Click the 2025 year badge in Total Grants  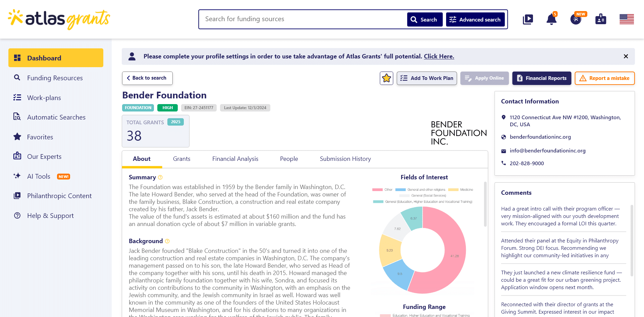(x=175, y=122)
